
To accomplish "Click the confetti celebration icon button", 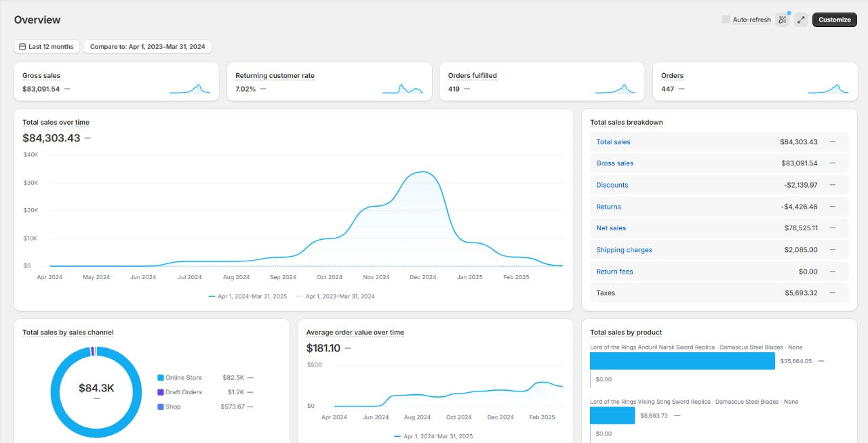I will click(x=783, y=20).
